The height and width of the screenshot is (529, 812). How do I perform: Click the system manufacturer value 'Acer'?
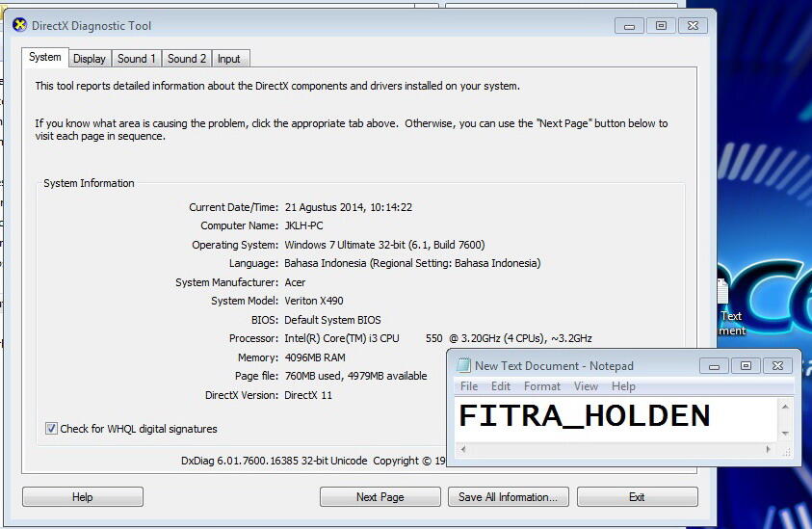coord(295,282)
